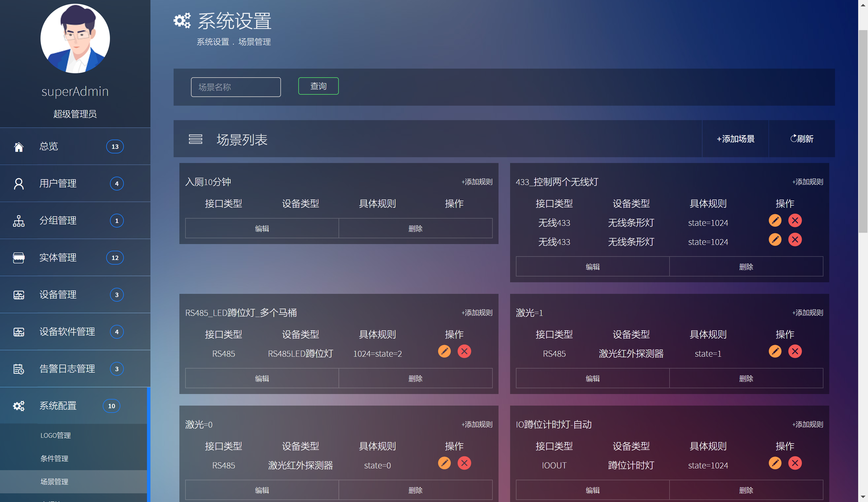Click orange edit pencil for RS485LED蹲位灯 rule
Image resolution: width=868 pixels, height=502 pixels.
[x=444, y=351]
